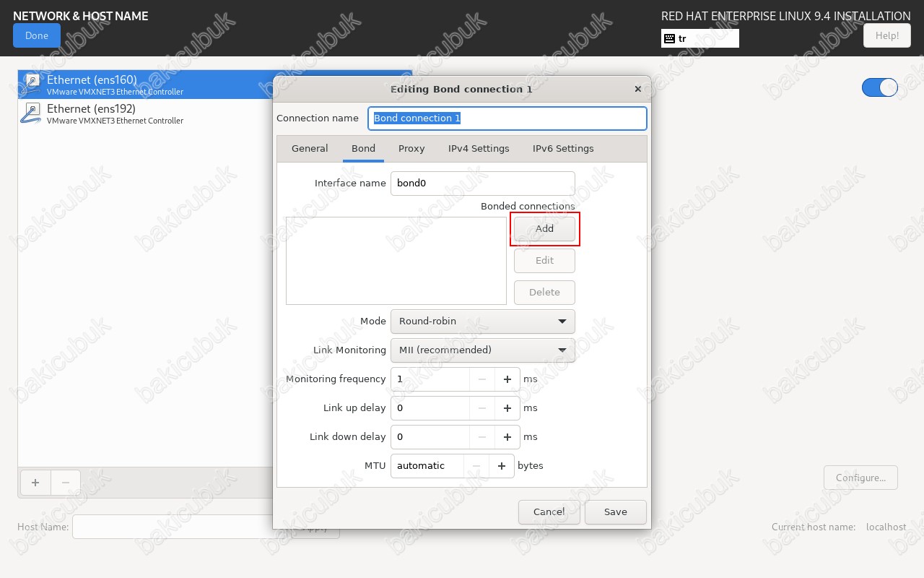The width and height of the screenshot is (924, 578).
Task: Switch to the Bond tab
Action: [363, 148]
